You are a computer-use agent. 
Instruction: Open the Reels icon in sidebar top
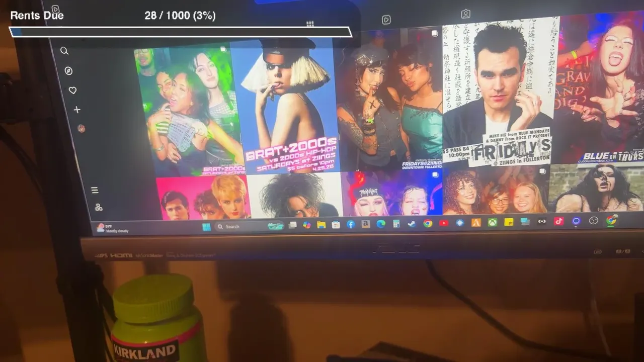click(55, 9)
